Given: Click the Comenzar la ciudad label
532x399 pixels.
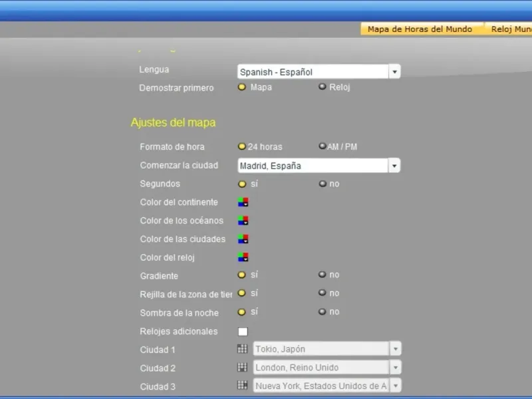Looking at the screenshot, I should coord(179,165).
